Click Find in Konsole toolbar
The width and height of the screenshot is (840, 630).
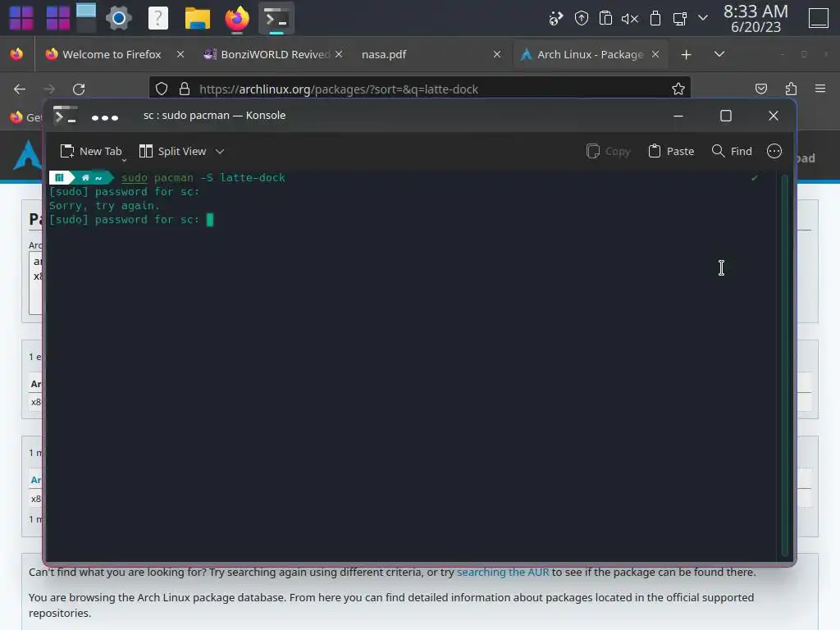pos(732,152)
